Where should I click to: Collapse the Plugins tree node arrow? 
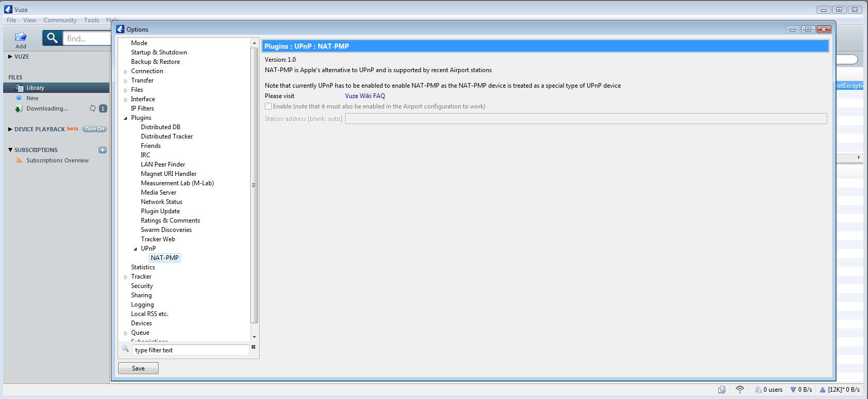coord(125,118)
